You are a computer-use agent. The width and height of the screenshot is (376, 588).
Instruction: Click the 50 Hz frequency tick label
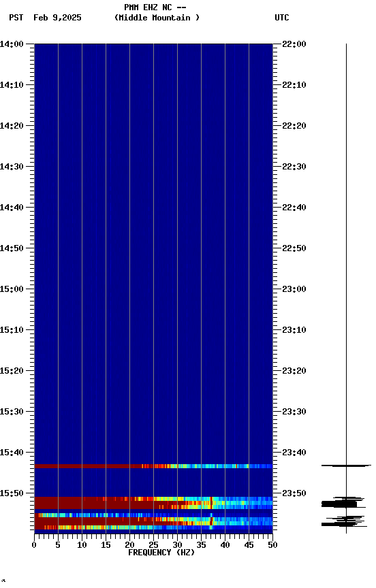pyautogui.click(x=272, y=545)
